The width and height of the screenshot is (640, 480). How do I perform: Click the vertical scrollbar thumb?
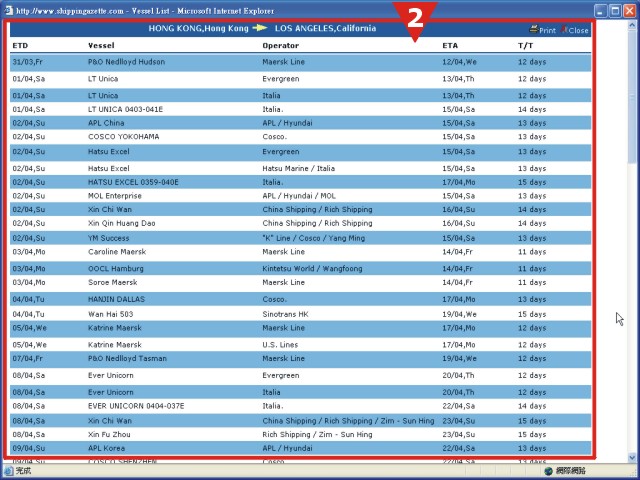click(x=633, y=97)
